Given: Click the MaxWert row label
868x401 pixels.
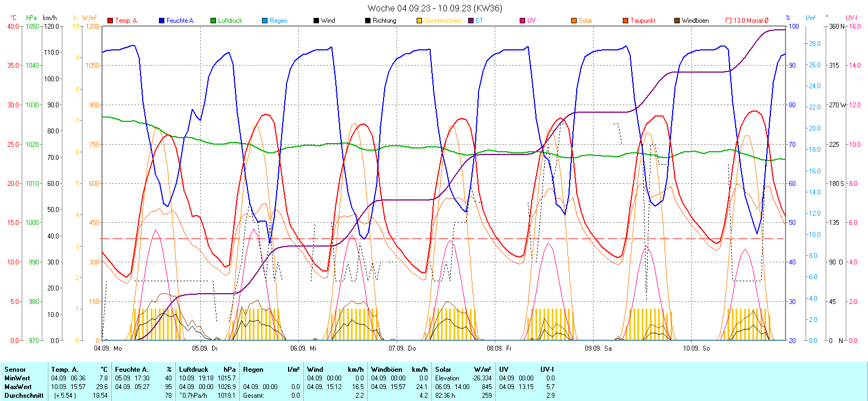Looking at the screenshot, I should pyautogui.click(x=18, y=387).
